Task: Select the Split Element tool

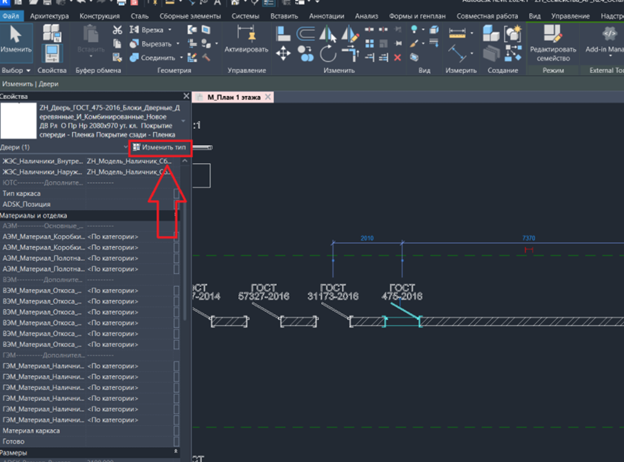Action: [x=369, y=29]
